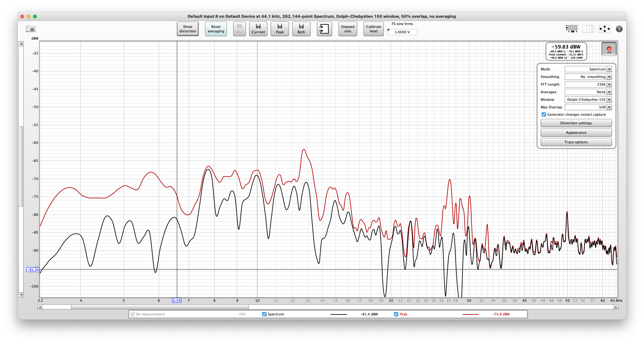Open Distortion settings
644x343 pixels.
576,123
